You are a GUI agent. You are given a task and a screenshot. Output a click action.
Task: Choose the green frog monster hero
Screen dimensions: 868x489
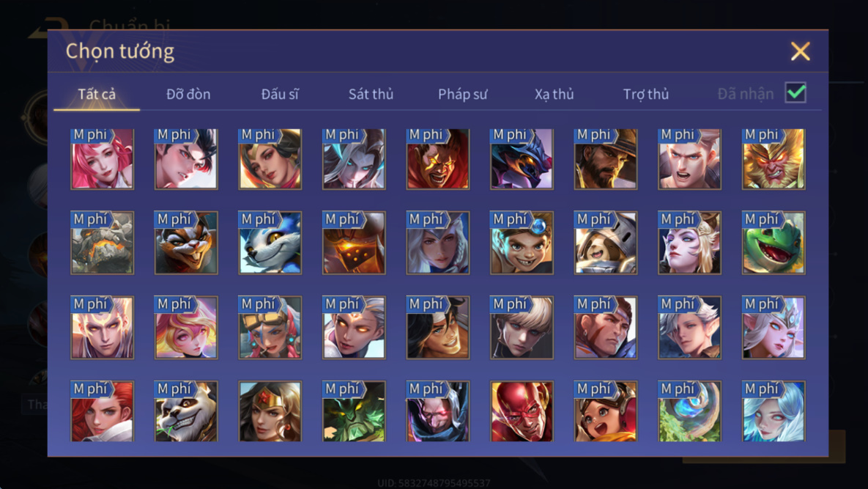click(x=774, y=243)
